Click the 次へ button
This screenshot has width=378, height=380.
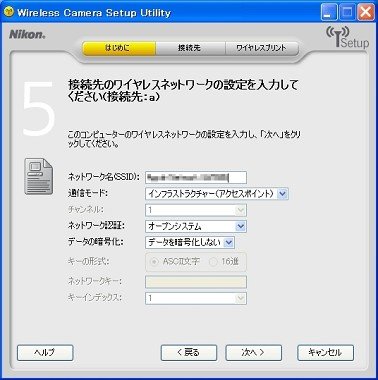253,352
